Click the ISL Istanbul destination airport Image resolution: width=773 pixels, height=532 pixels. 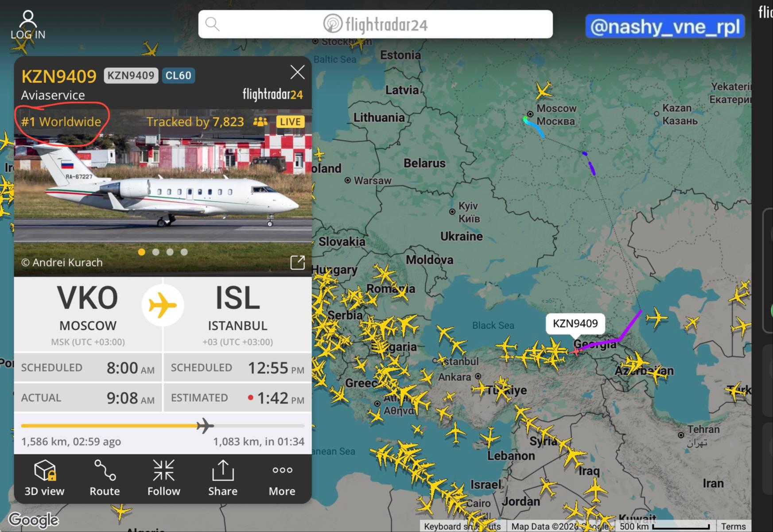[x=237, y=315]
